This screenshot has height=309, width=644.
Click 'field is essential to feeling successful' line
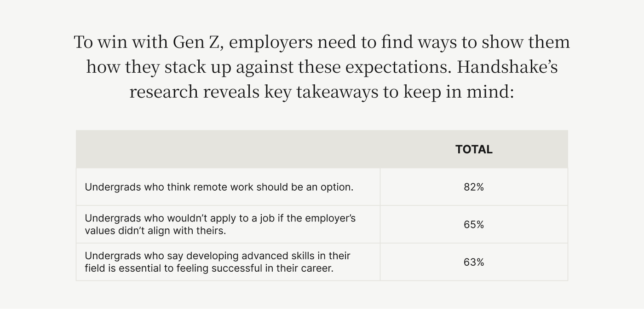point(209,268)
